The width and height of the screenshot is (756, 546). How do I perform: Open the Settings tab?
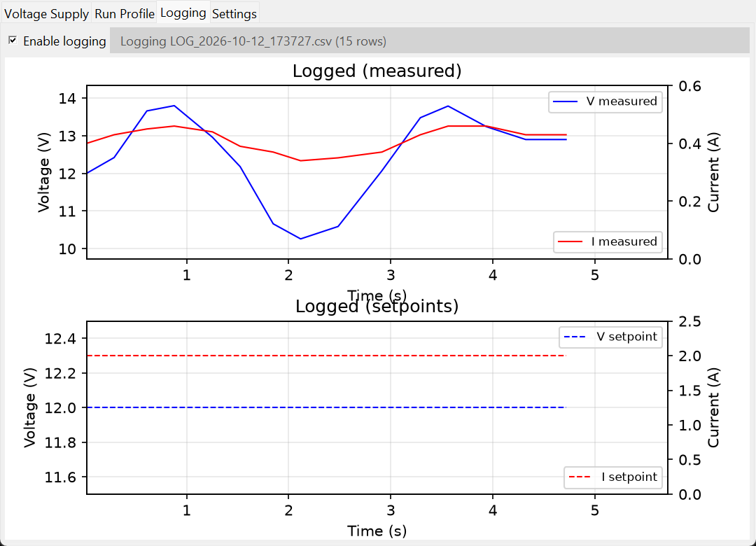(x=234, y=13)
